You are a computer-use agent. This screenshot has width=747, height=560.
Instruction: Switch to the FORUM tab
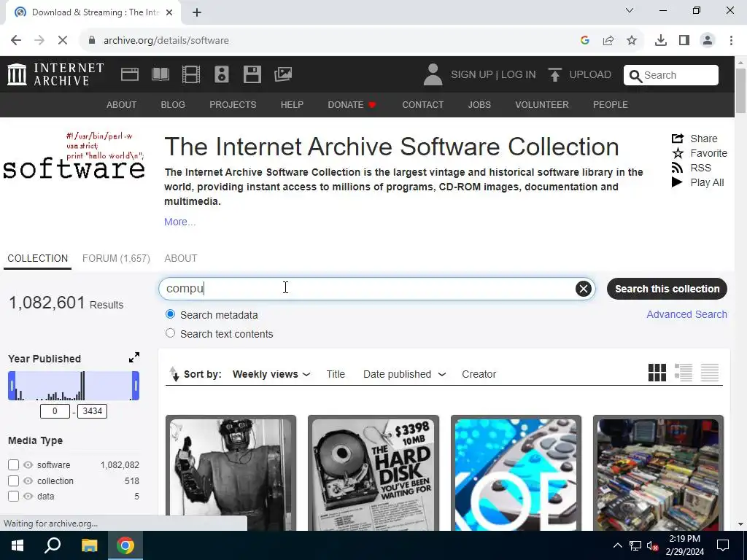pos(116,258)
